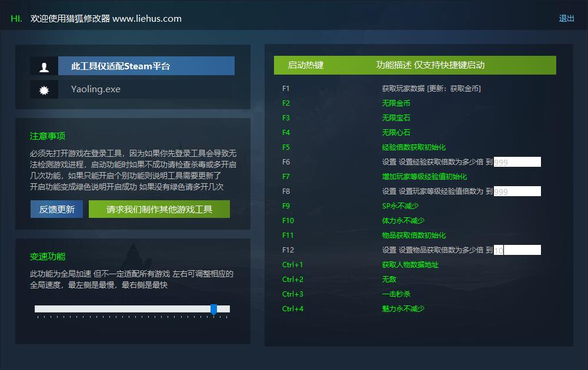
Task: Click the F9 hotkey label
Action: 286,206
